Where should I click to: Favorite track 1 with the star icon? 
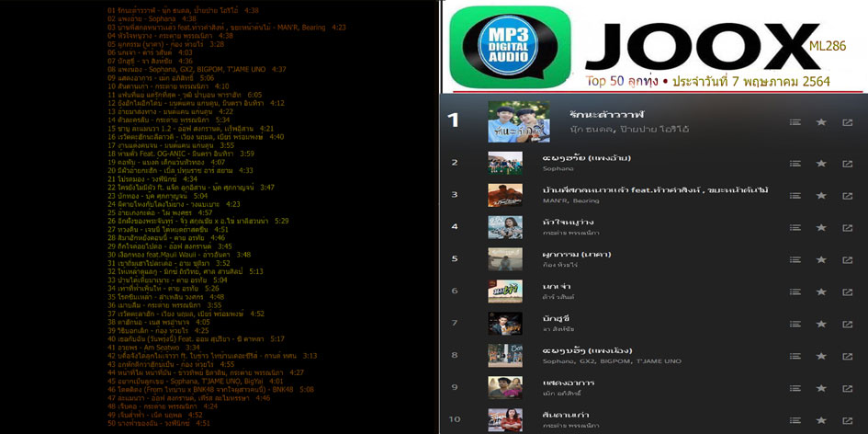821,122
